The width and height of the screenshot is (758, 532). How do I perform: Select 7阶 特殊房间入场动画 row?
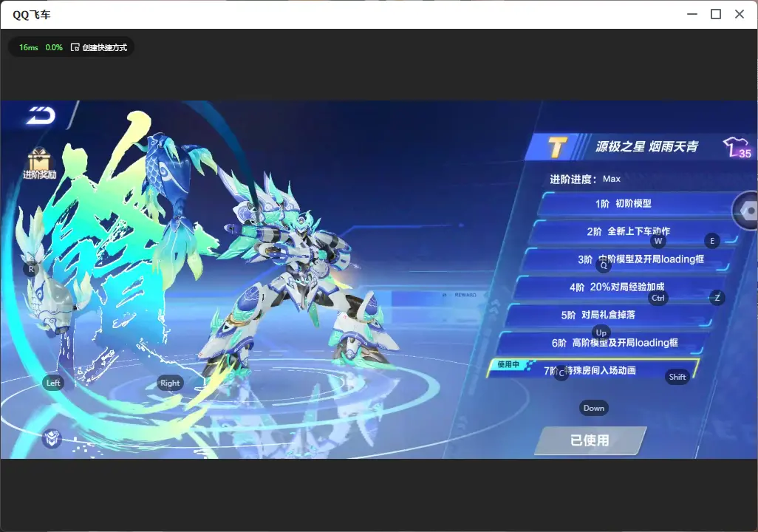593,369
